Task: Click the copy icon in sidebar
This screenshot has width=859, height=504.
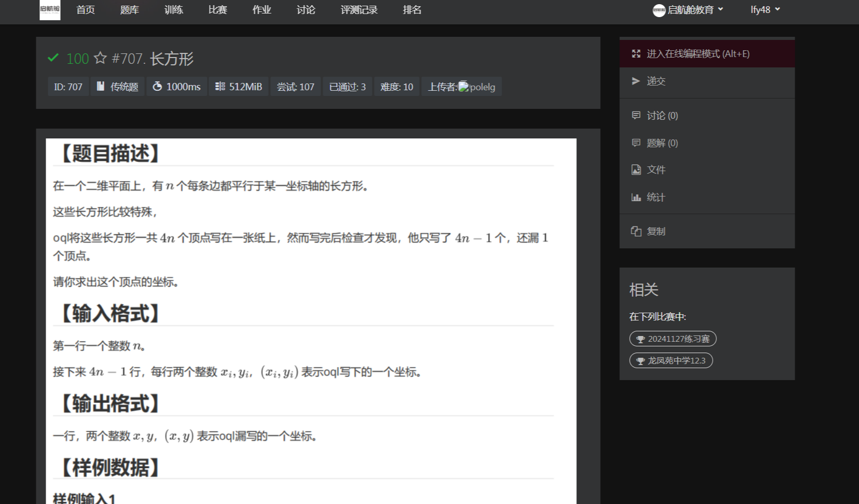Action: [x=636, y=231]
